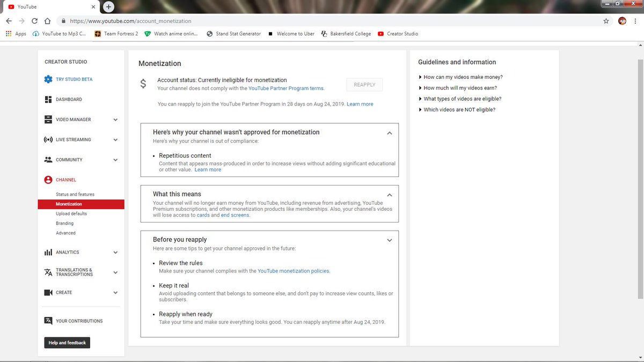644x362 pixels.
Task: Open YouTube to Mp3 bookmark
Action: click(x=59, y=34)
